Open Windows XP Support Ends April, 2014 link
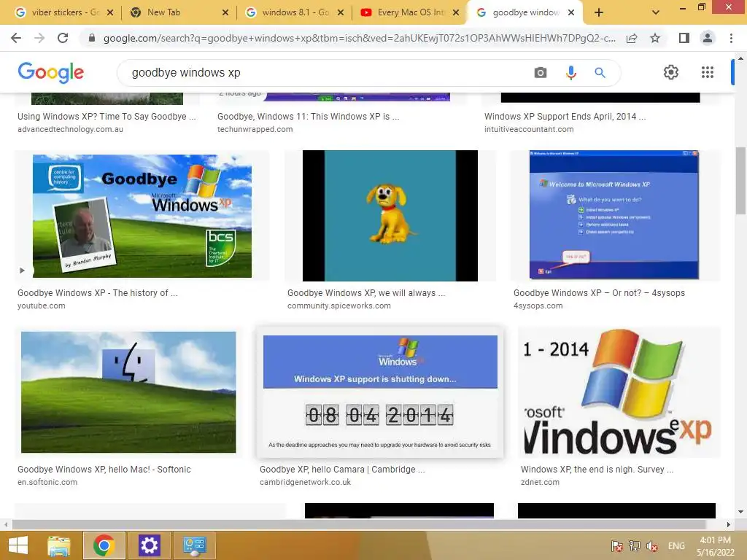Viewport: 747px width, 560px height. pyautogui.click(x=565, y=117)
